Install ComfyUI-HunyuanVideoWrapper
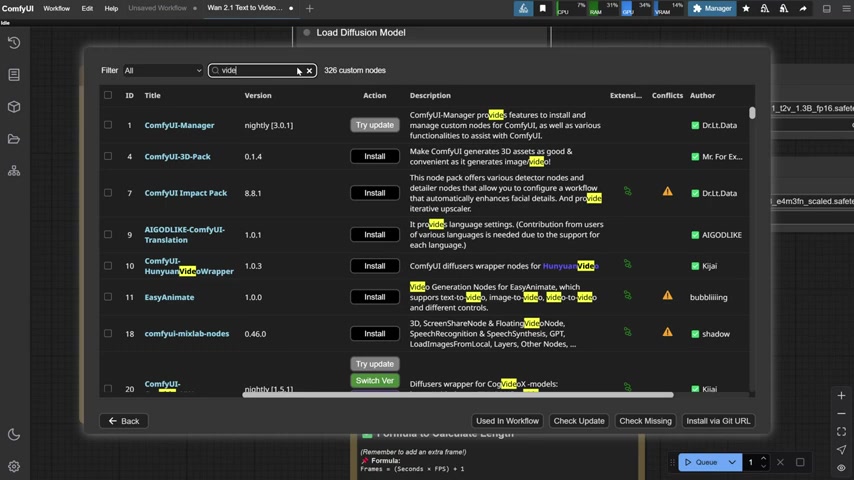 coord(375,266)
